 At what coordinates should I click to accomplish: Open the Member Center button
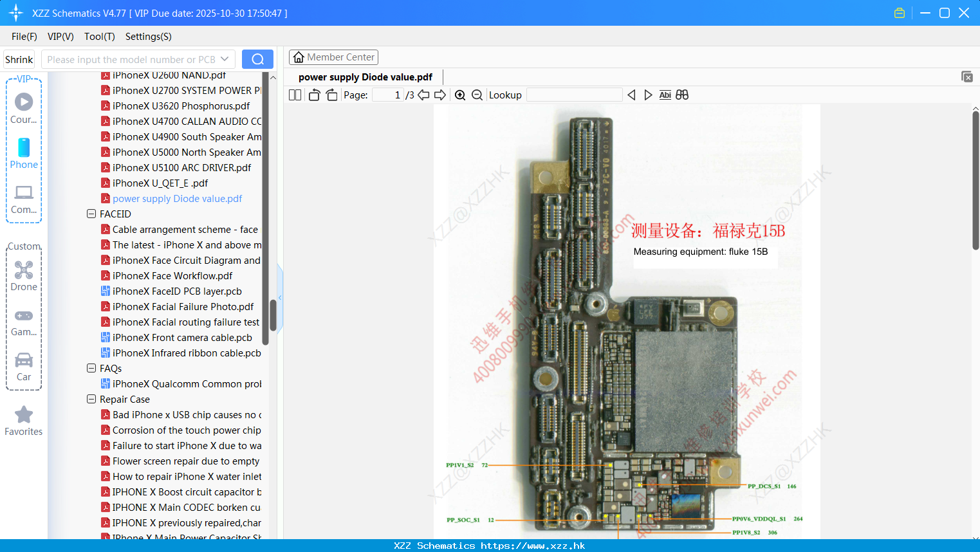point(333,57)
